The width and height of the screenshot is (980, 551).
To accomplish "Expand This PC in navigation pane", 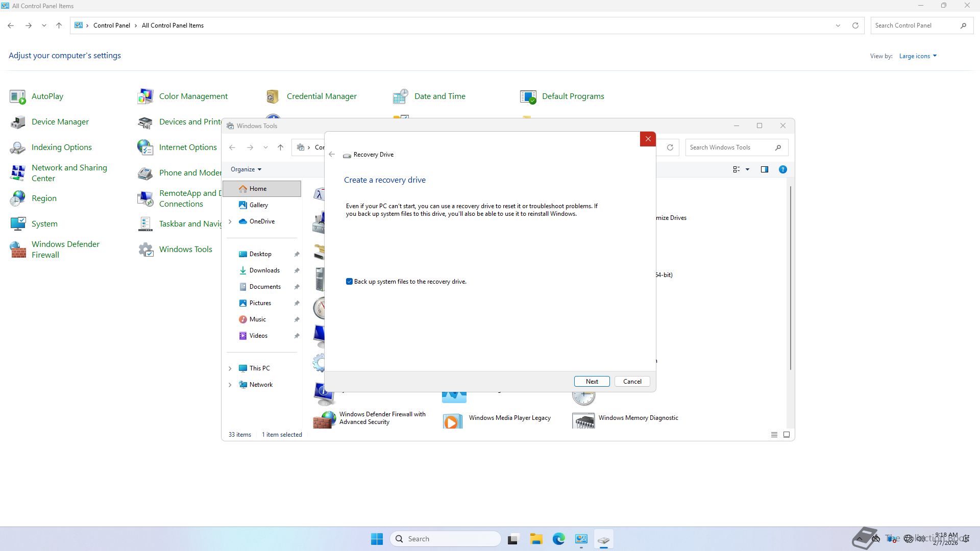I will pos(230,368).
